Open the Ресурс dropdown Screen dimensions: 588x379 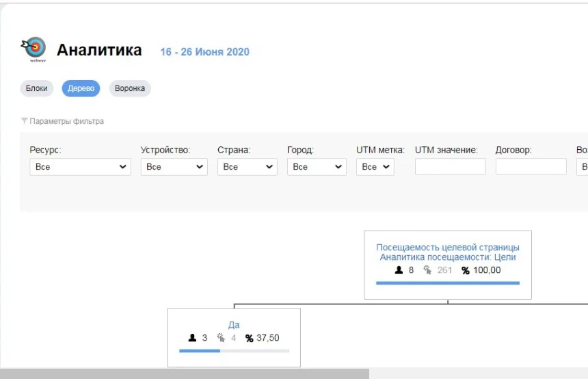click(x=80, y=167)
